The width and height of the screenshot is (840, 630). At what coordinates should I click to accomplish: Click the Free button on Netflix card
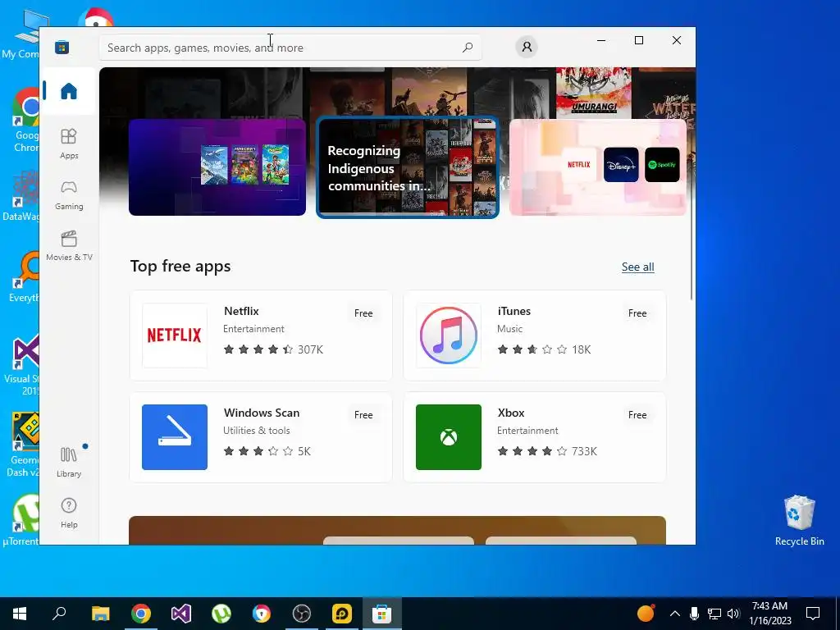pos(363,313)
